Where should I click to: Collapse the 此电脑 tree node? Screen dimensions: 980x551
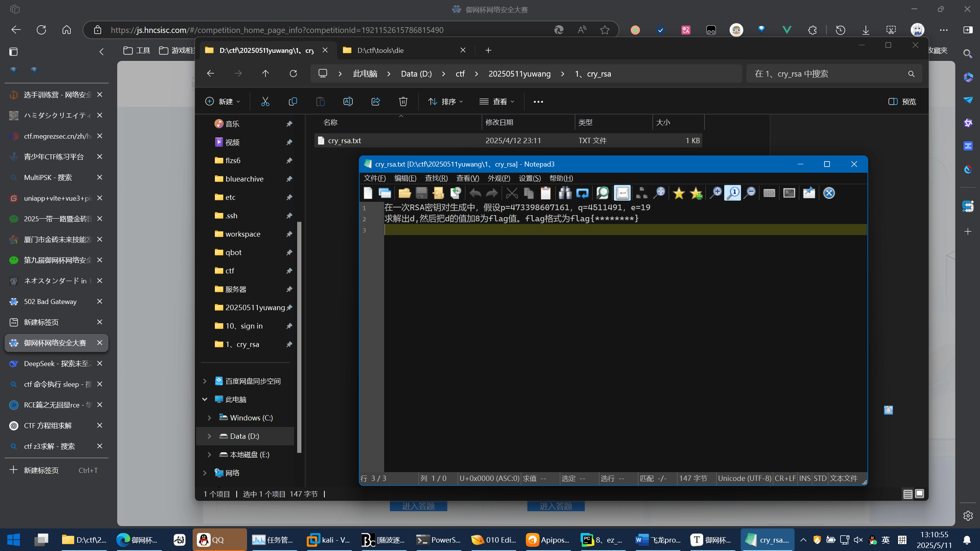[x=205, y=399]
